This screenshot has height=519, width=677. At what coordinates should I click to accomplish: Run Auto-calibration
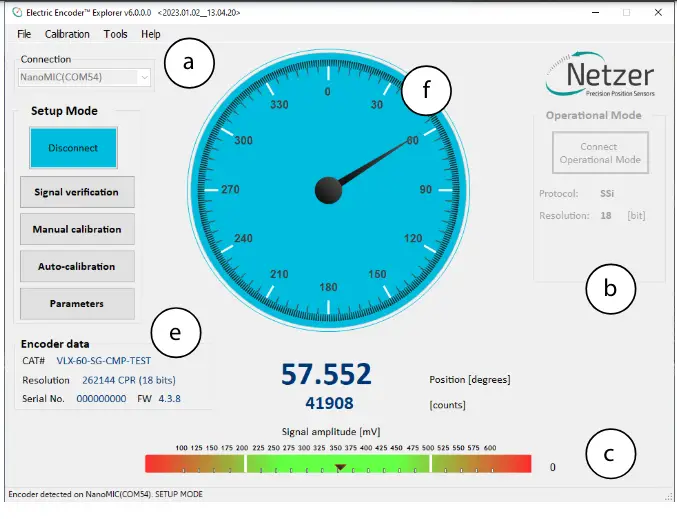pos(77,266)
